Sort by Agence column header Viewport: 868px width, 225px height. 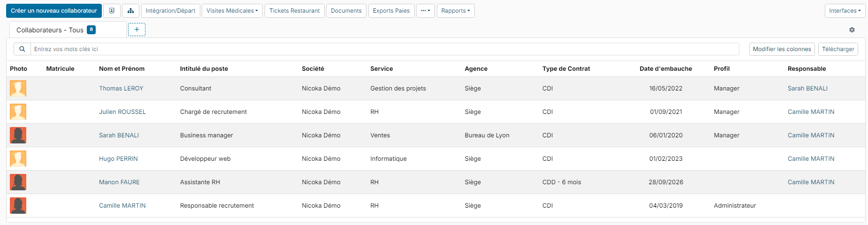pyautogui.click(x=476, y=68)
